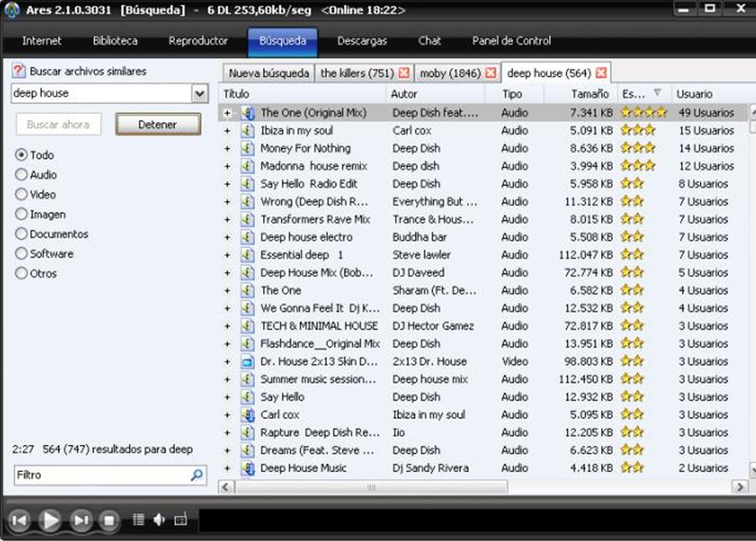Switch to the Reproductor tab
756x541 pixels.
coord(198,41)
